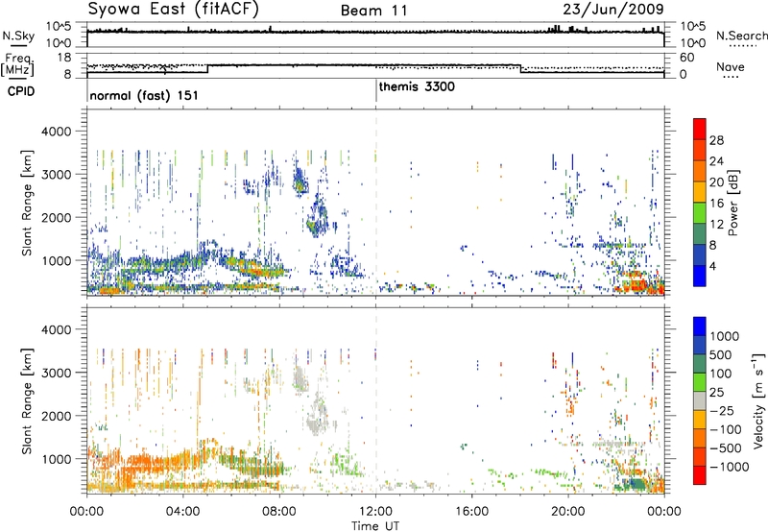Click Velocity colorbar segment above 1000
The width and height of the screenshot is (768, 532).
click(x=700, y=326)
